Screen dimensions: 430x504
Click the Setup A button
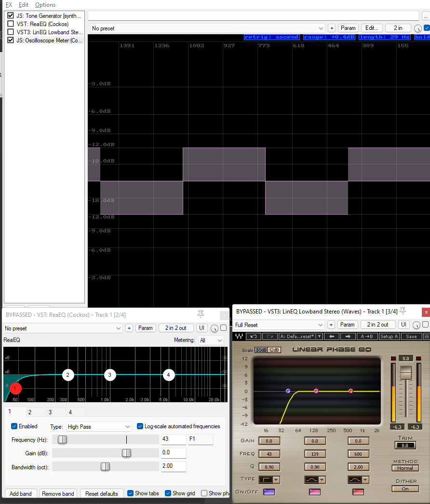pyautogui.click(x=389, y=336)
